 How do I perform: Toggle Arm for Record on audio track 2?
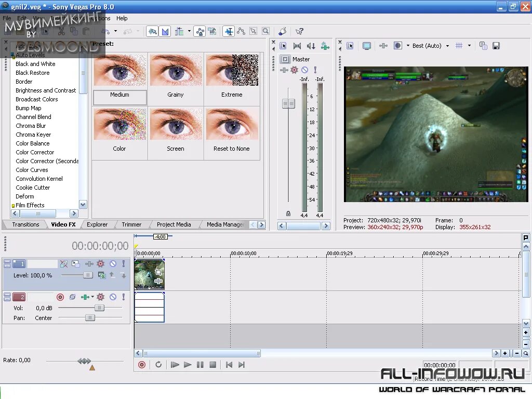pos(60,297)
